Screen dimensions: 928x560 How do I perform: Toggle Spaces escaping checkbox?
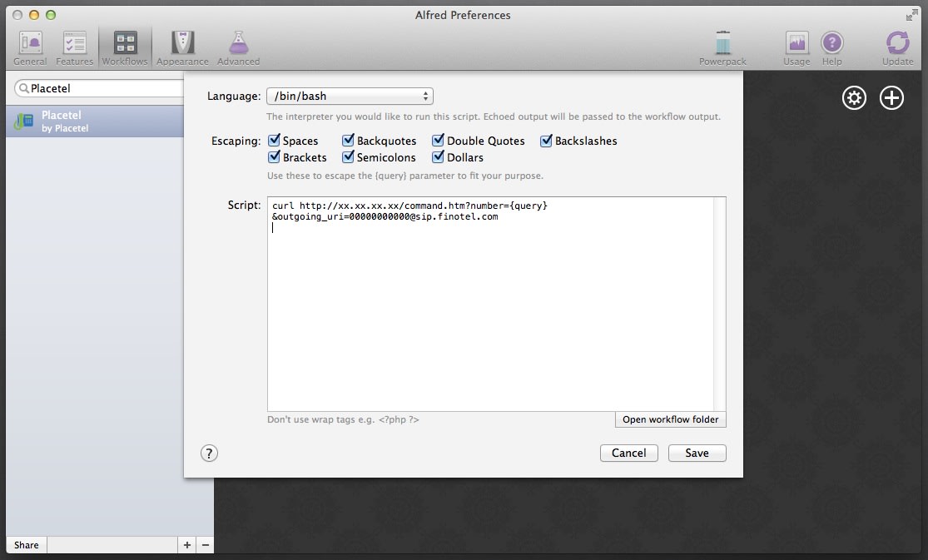[274, 141]
